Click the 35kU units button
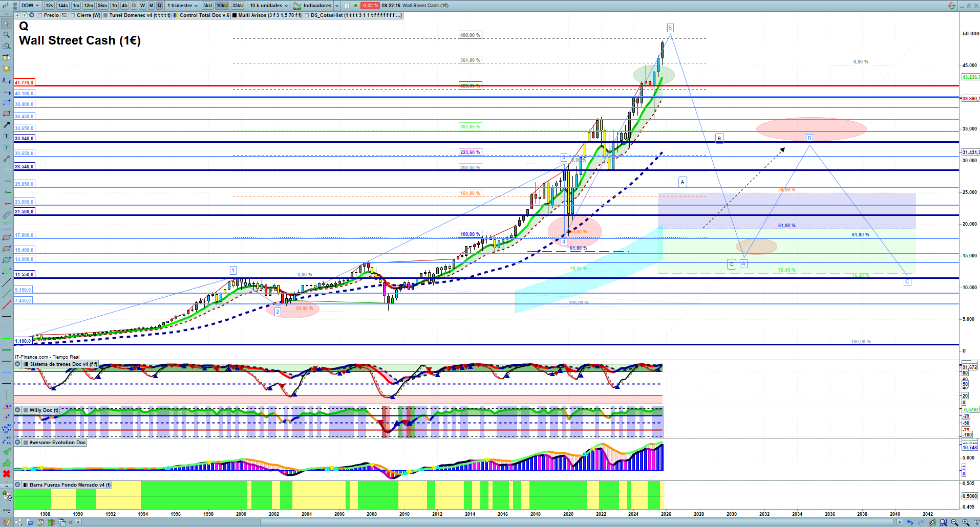 coord(238,6)
